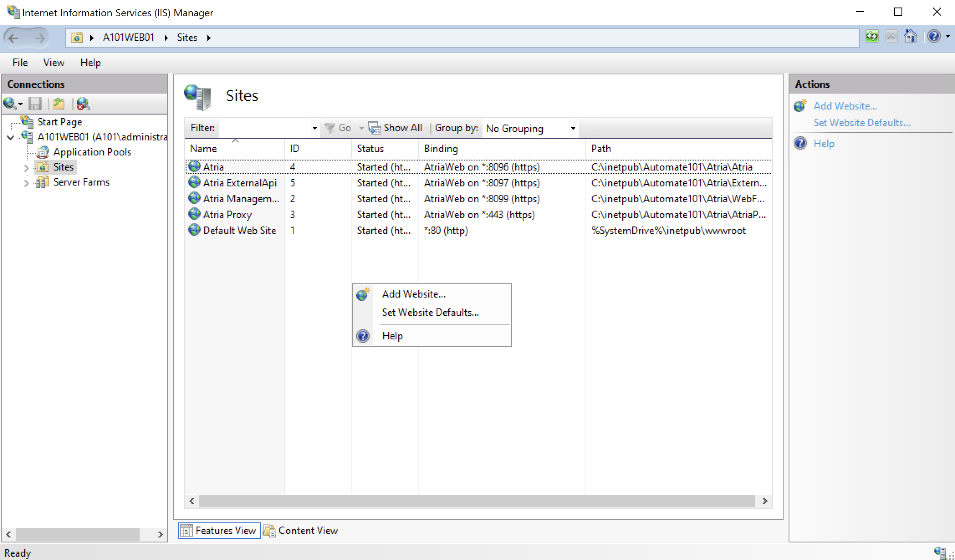Click the Add Website icon in context menu
955x560 pixels.
click(363, 294)
